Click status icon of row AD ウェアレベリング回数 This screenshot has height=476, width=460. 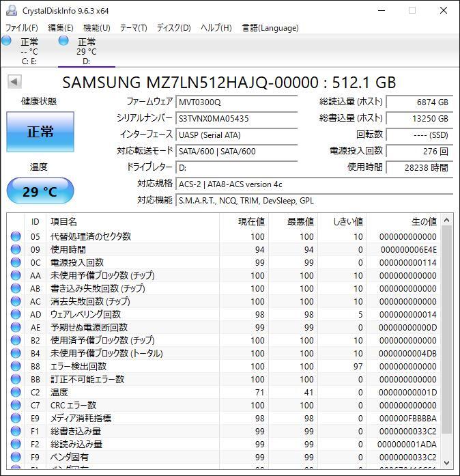[16, 314]
